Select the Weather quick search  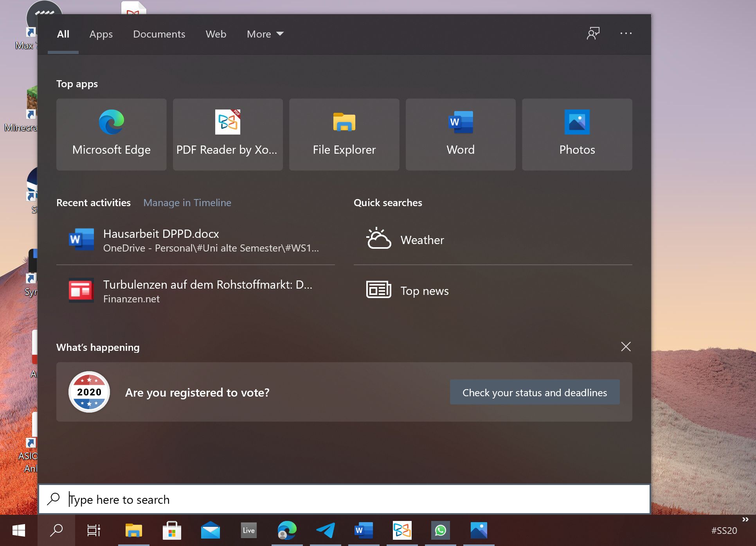pyautogui.click(x=493, y=240)
